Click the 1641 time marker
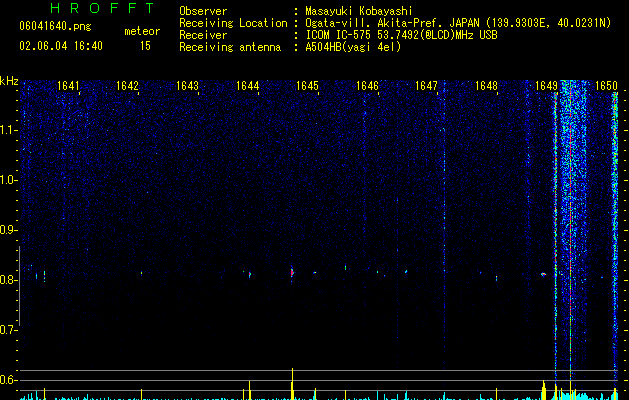Screen dimensions: 629x400 [x=68, y=86]
